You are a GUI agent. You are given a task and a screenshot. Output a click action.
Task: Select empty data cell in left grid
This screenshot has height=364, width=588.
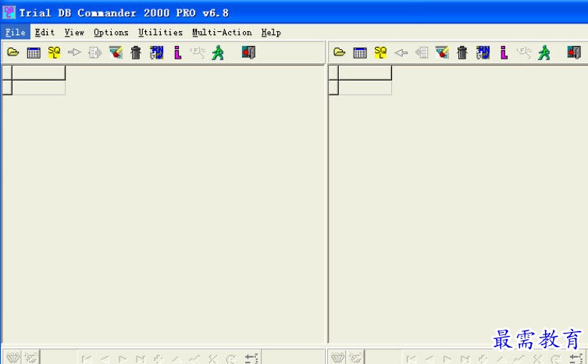pos(39,87)
